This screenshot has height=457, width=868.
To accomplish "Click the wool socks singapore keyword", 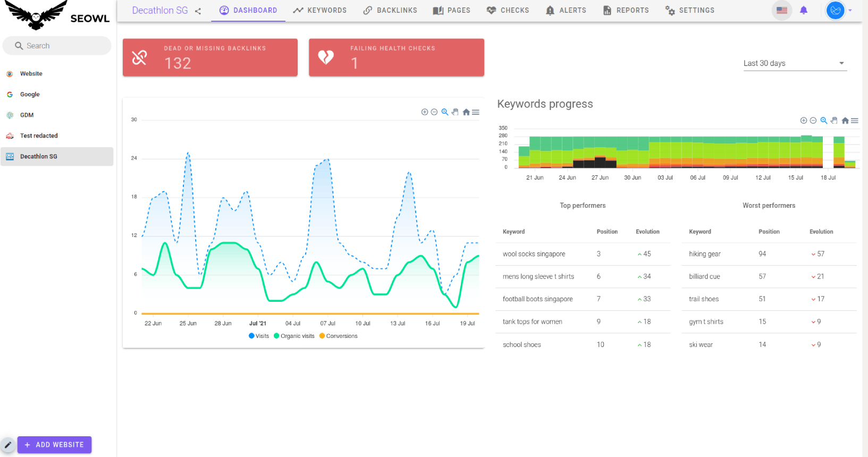I will (x=534, y=254).
